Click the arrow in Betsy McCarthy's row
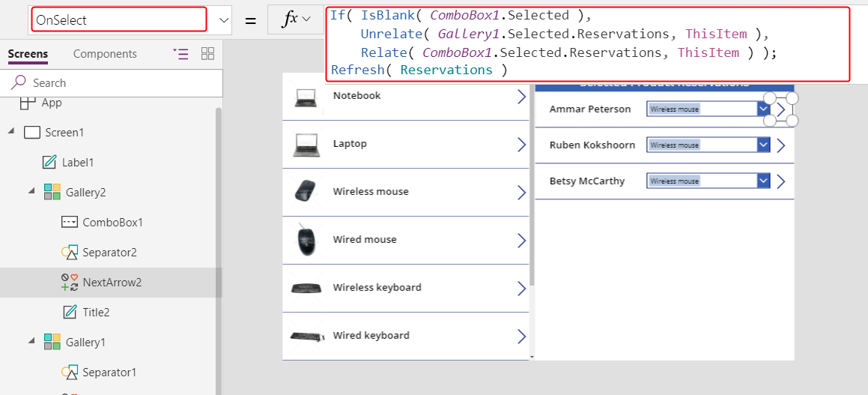 click(780, 181)
